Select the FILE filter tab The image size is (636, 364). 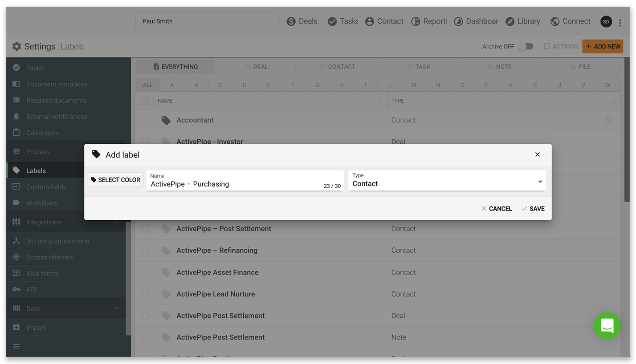[580, 67]
